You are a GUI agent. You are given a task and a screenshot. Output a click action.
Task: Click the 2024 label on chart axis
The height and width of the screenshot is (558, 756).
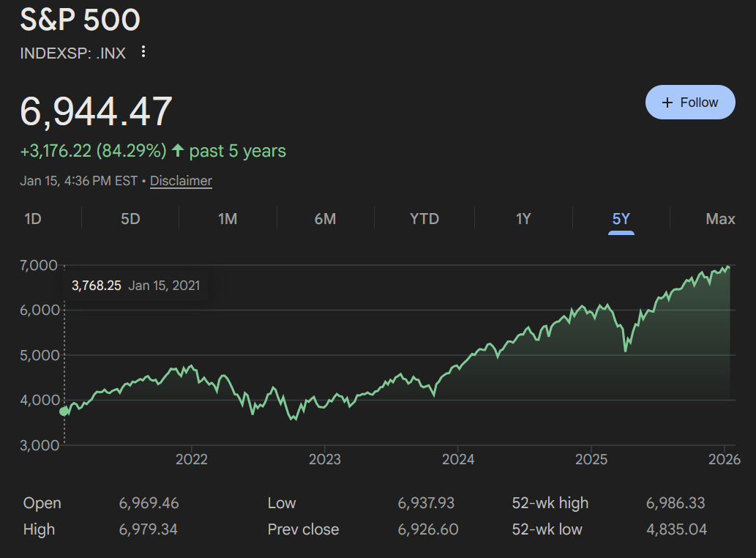click(458, 460)
